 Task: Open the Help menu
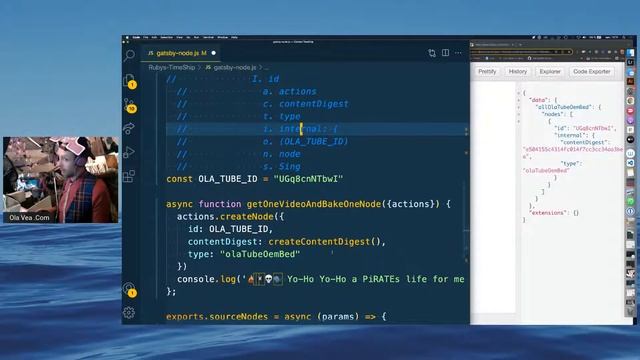click(234, 37)
